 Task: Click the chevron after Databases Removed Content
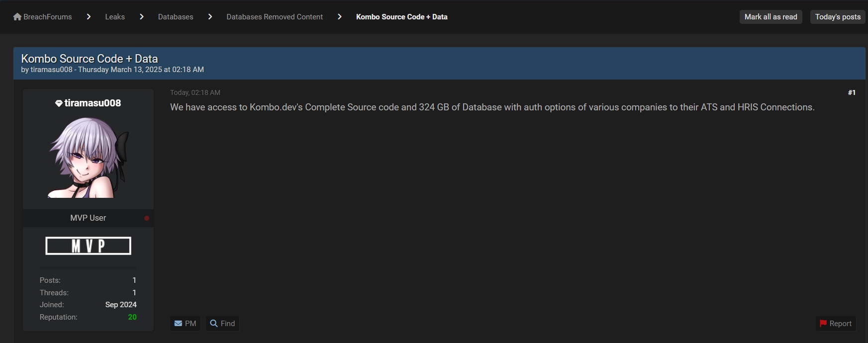coord(340,17)
